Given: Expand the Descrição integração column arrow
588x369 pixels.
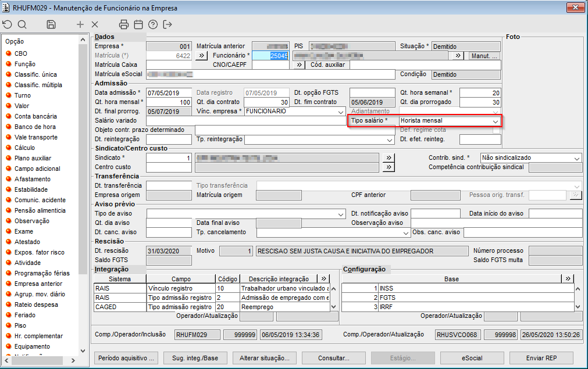Looking at the screenshot, I should tap(323, 279).
